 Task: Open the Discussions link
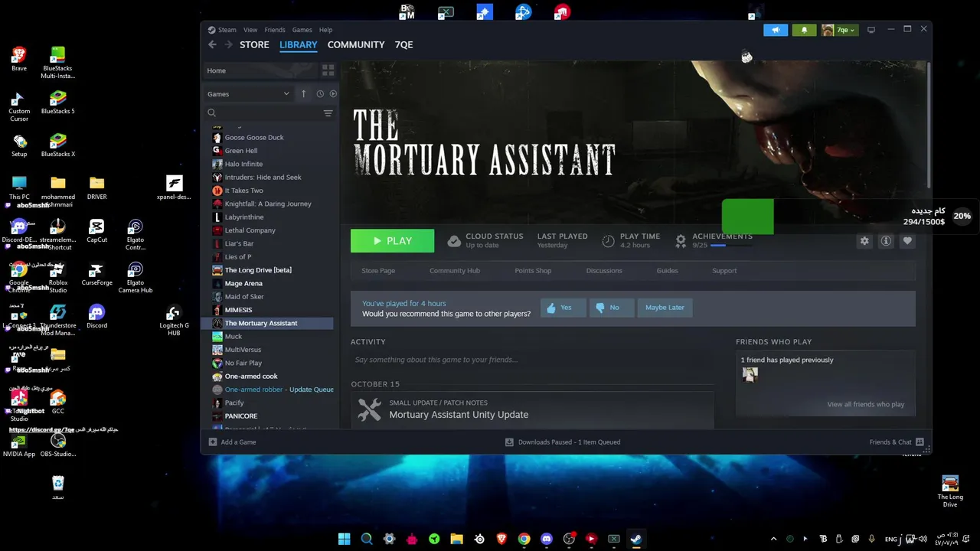604,271
